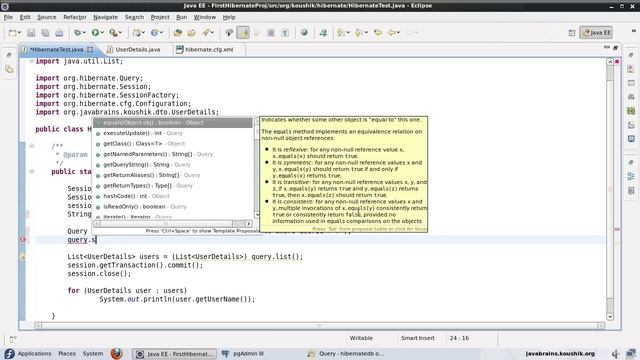Click the Save All toolbar icon
The height and width of the screenshot is (360, 640).
coord(45,33)
